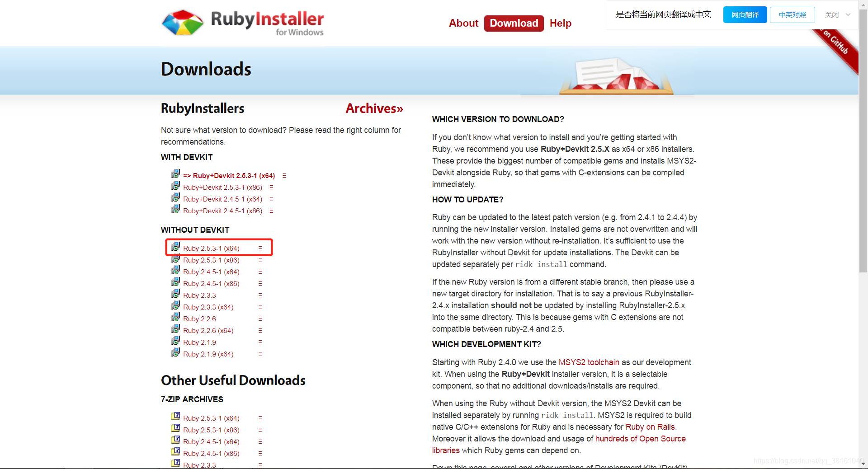Open translation bar options dropdown arrow
868x469 pixels.
point(848,14)
